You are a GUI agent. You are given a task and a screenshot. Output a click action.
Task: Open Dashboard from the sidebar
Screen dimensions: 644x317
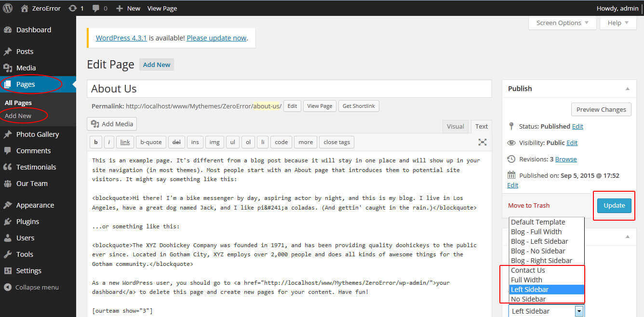tap(33, 30)
